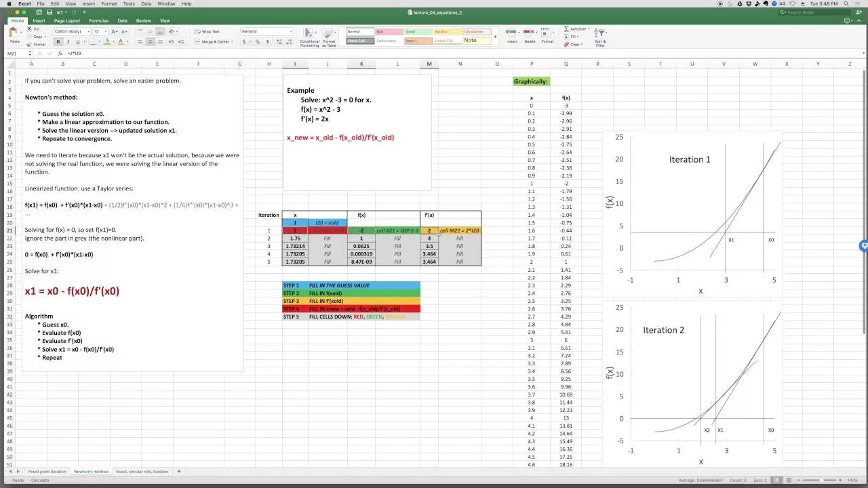Toggle Wrap Text
Screen dimensions: 868x488
tap(207, 31)
